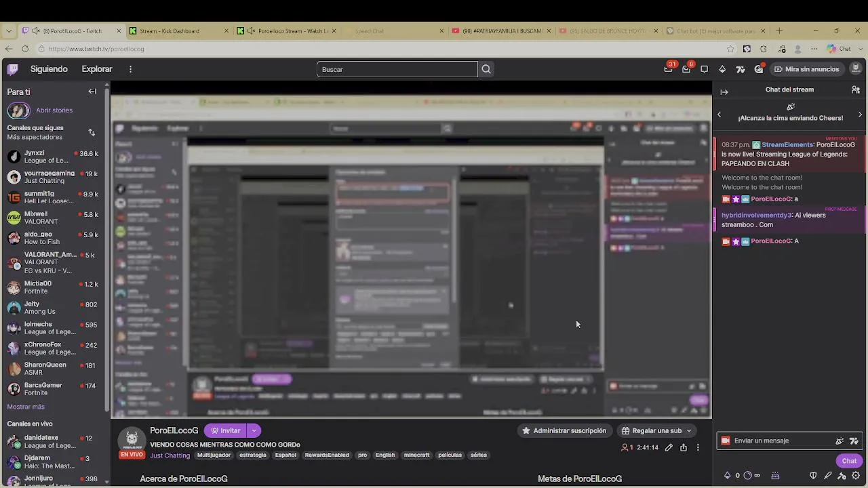868x488 pixels.
Task: Open Prime loot icon with 31 badge
Action: tap(669, 68)
